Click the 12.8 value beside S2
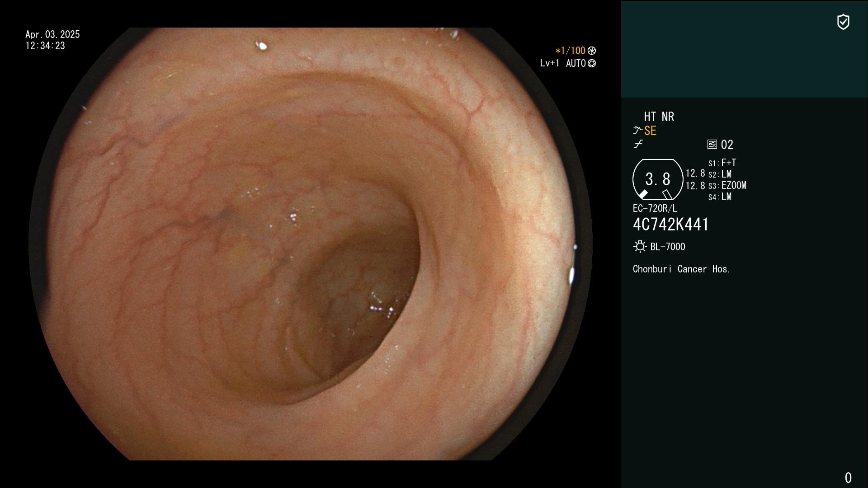This screenshot has height=488, width=868. [x=695, y=173]
